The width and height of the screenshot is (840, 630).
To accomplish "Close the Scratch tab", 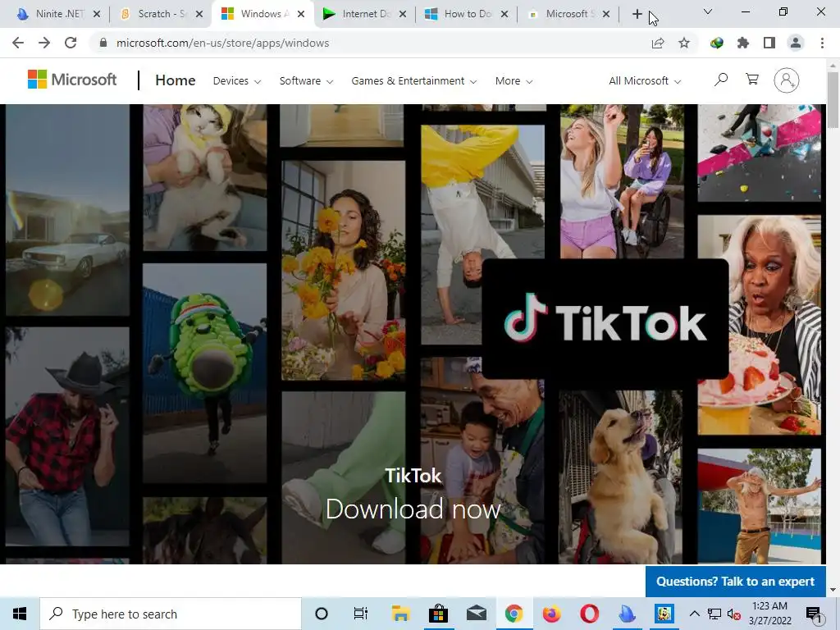I will (199, 14).
